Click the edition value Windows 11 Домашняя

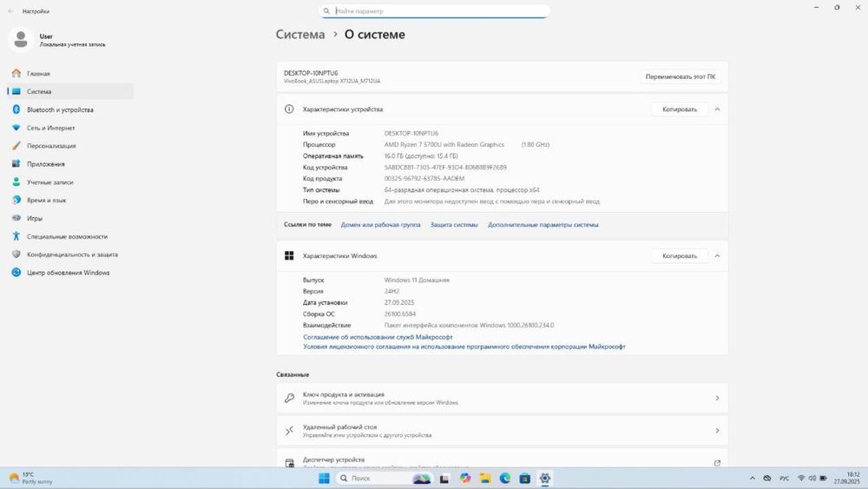(x=417, y=281)
